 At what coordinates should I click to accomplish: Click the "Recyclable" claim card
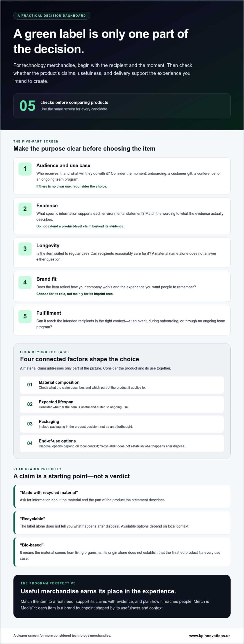pos(122,523)
